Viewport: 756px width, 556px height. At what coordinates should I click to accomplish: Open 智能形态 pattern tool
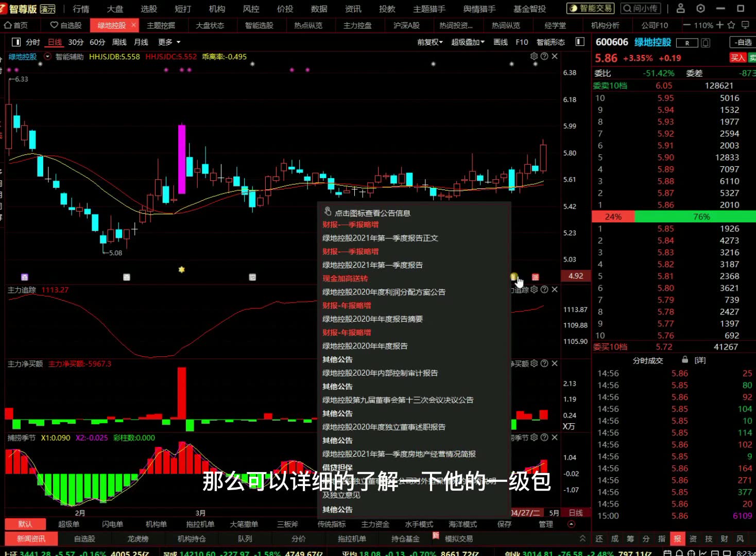[551, 42]
